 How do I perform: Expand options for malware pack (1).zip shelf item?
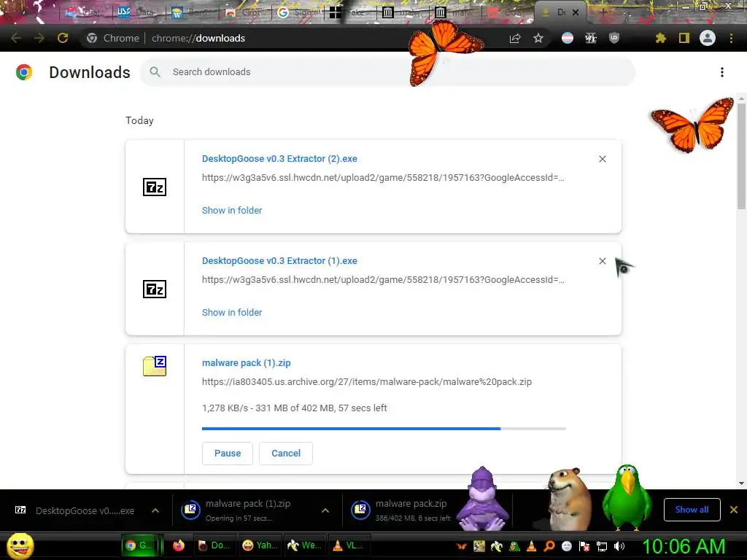pos(325,510)
